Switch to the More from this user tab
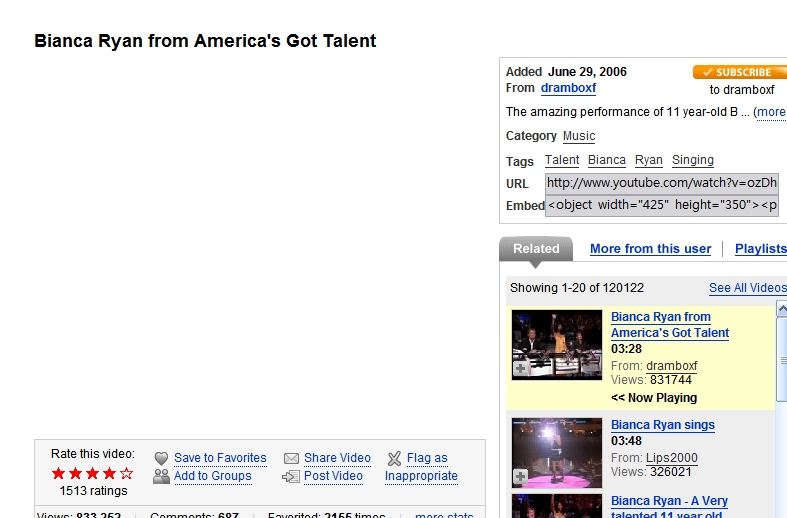787x518 pixels. click(x=650, y=249)
